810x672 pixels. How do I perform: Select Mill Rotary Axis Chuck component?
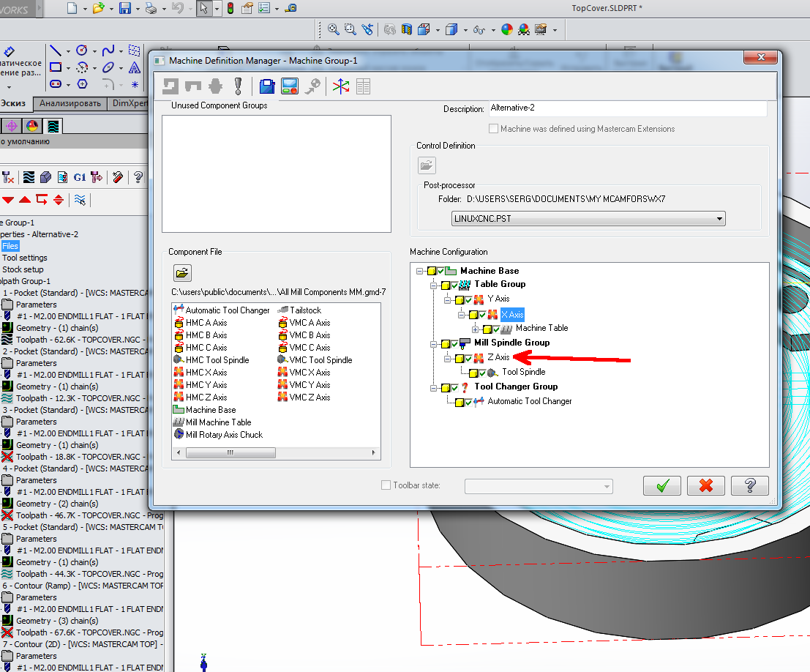(x=219, y=435)
